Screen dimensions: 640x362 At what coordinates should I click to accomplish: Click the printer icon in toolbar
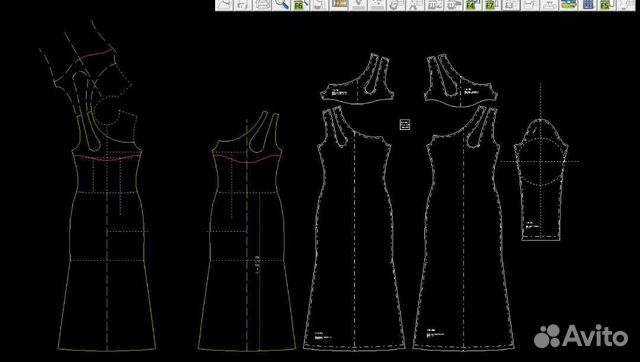point(262,4)
